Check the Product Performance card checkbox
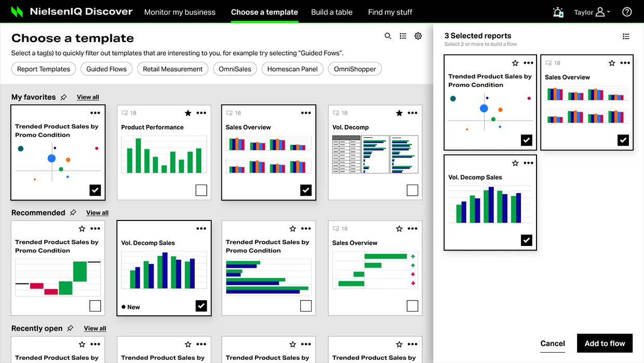The height and width of the screenshot is (363, 644). [x=202, y=190]
